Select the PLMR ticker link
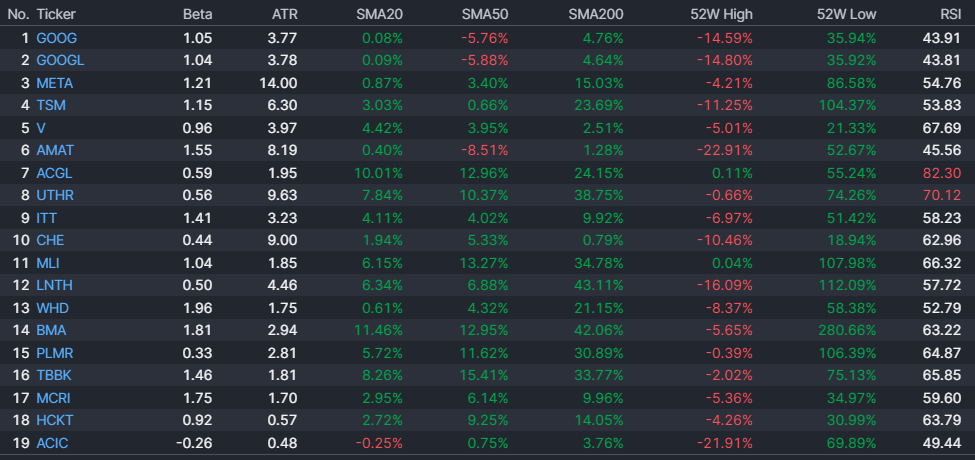This screenshot has height=460, width=975. pyautogui.click(x=54, y=353)
